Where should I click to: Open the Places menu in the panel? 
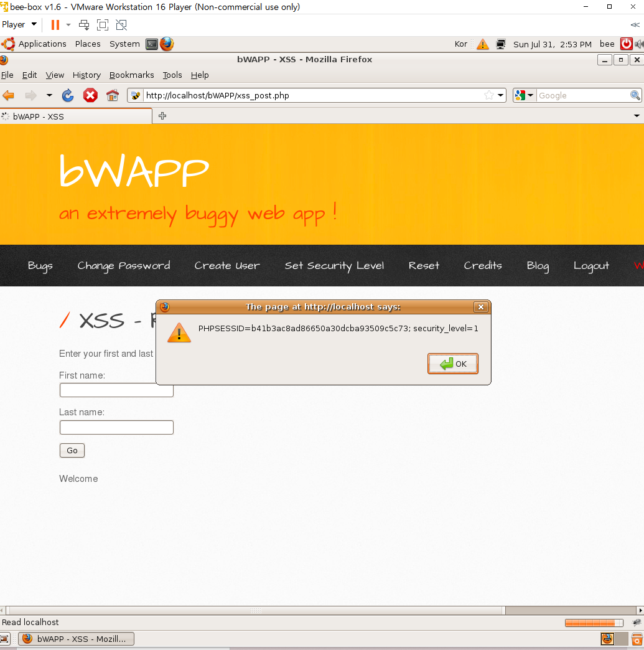[x=88, y=44]
